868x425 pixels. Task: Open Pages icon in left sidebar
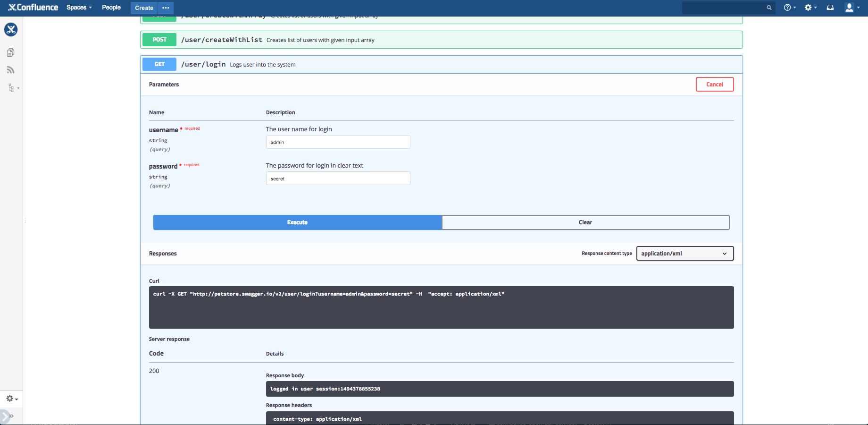[x=11, y=52]
